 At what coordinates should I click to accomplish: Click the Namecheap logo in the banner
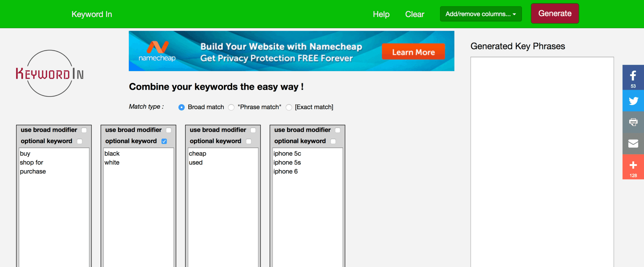(x=157, y=51)
